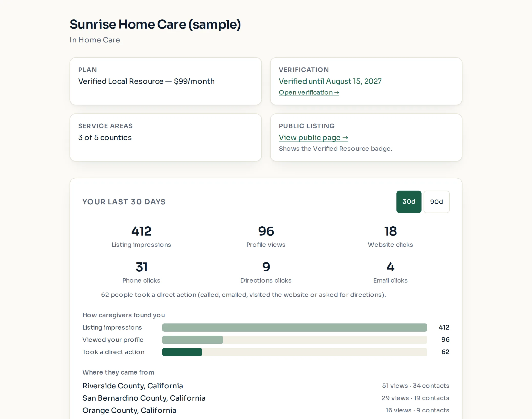Select the Viewed your profile bar
This screenshot has width=532, height=419.
[294, 340]
